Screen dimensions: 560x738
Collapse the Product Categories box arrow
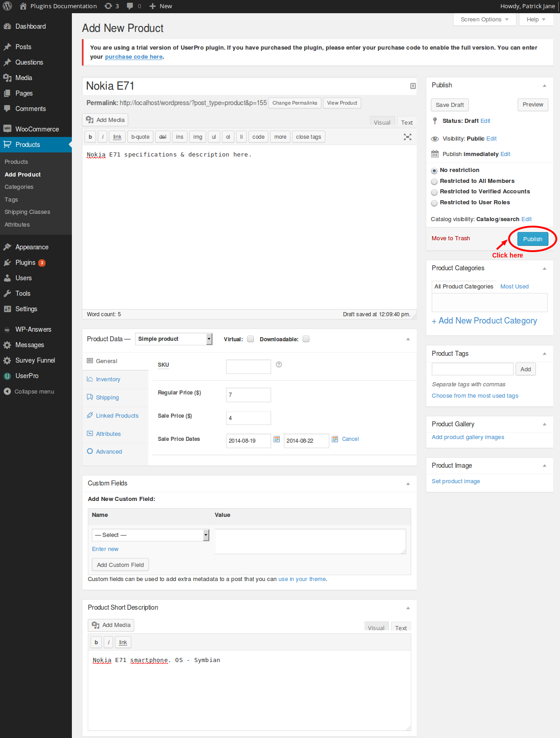click(545, 268)
